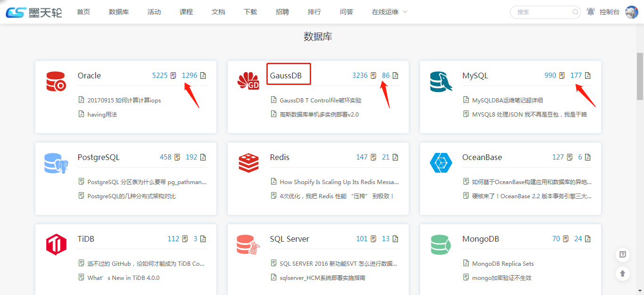Open the TiDB card title
The height and width of the screenshot is (295, 644).
[x=86, y=239]
